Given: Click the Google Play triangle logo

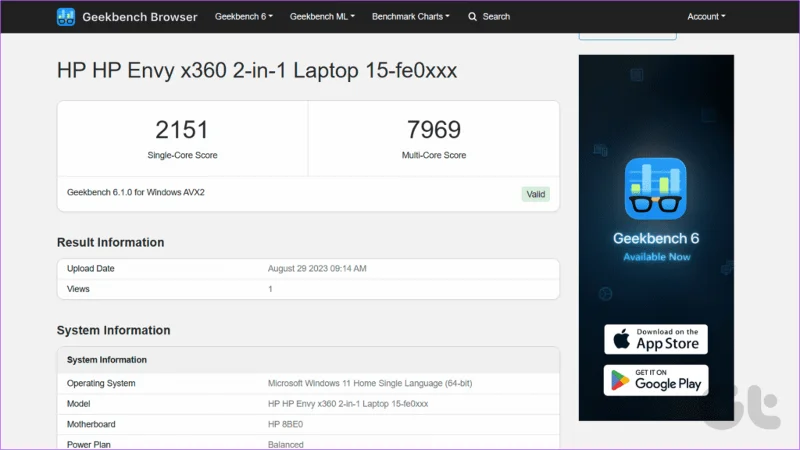Looking at the screenshot, I should point(620,381).
